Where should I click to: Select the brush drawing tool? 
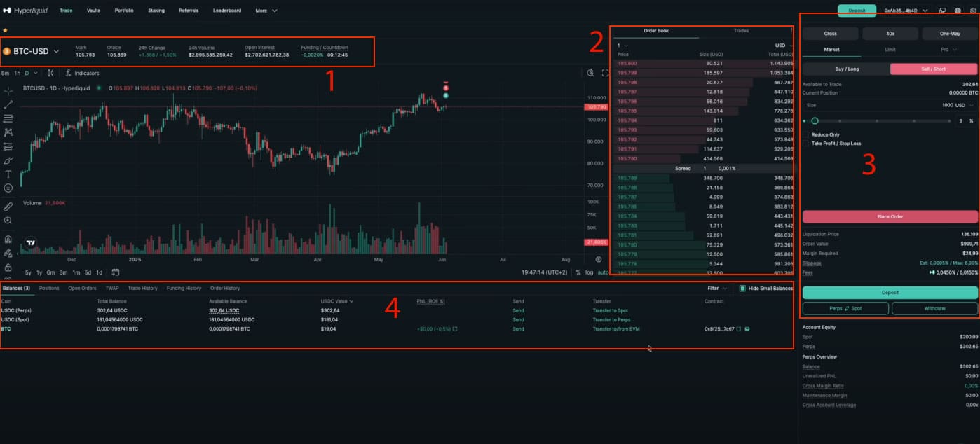click(8, 160)
